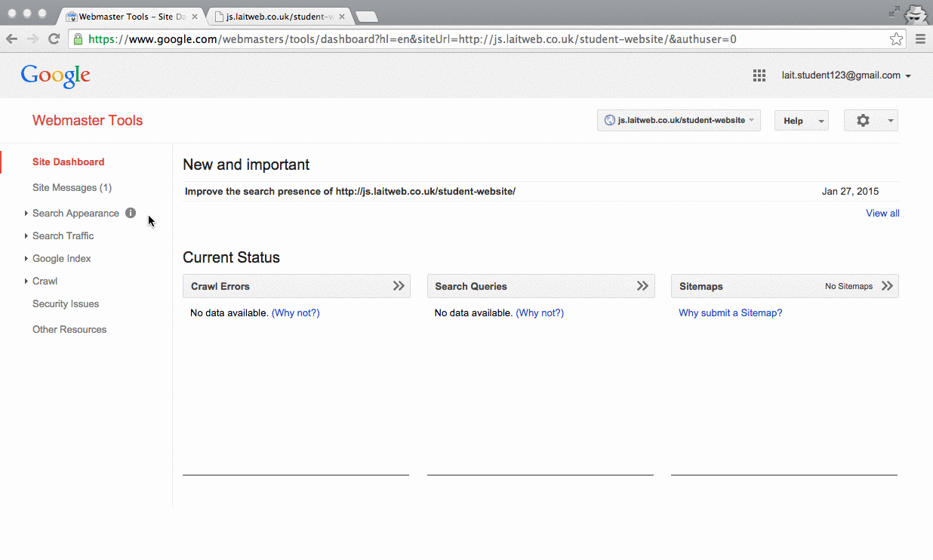Open Security Issues in sidebar

click(66, 303)
